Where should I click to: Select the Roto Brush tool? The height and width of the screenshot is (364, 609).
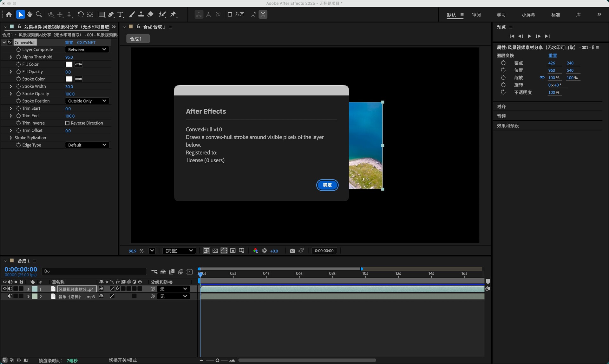click(162, 15)
